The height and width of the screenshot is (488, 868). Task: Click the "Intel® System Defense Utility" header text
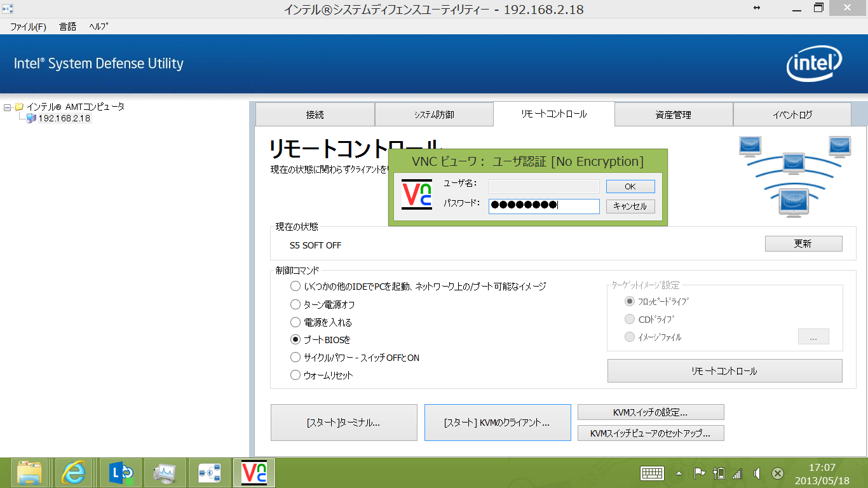coord(98,64)
